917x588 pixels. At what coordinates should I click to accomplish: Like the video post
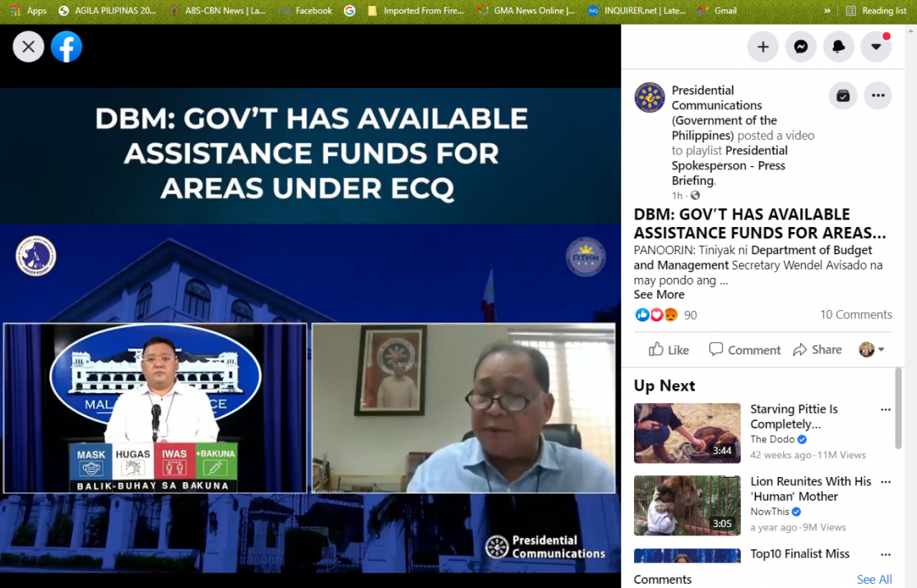pos(669,350)
